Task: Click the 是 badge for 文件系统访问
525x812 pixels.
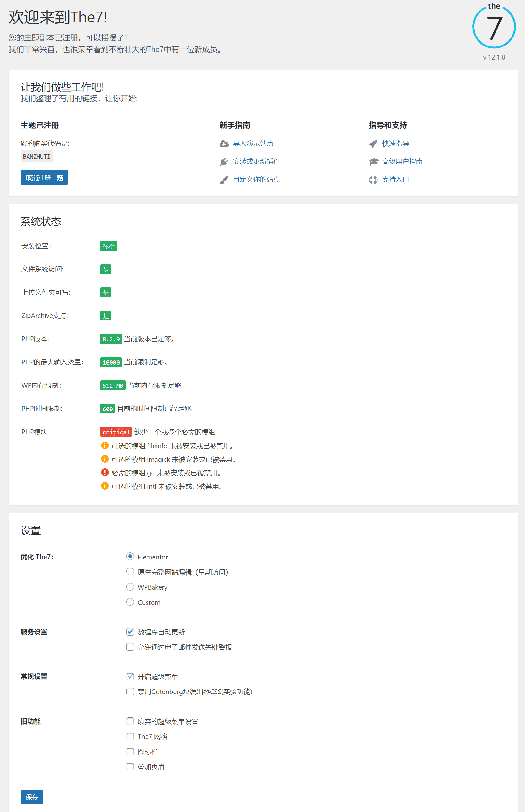Action: tap(105, 269)
